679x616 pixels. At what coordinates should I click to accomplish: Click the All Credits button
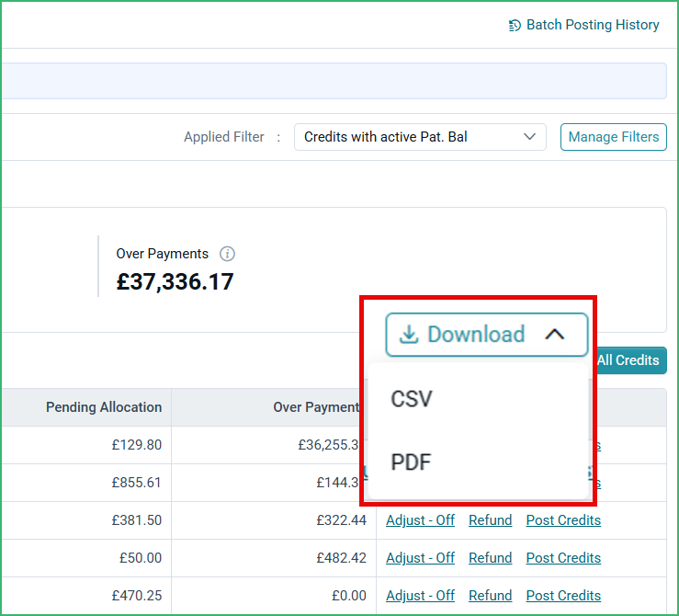(631, 360)
